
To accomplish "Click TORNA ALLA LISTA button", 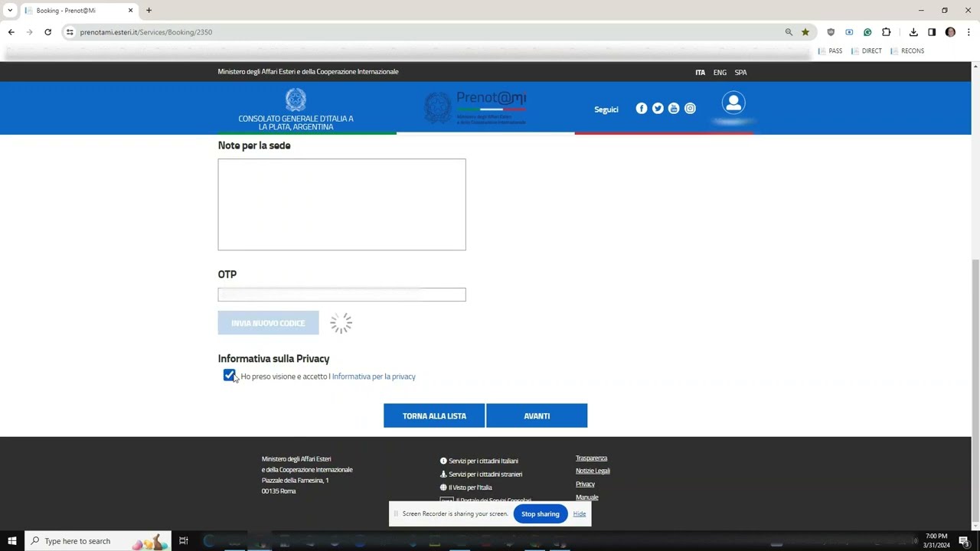I will pos(434,416).
